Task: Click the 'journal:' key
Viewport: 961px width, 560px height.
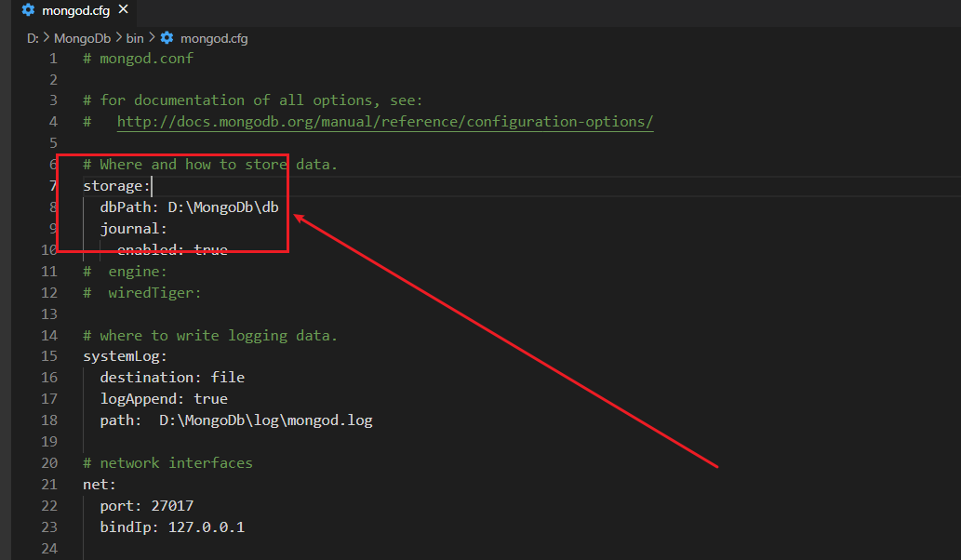Action: coord(134,229)
